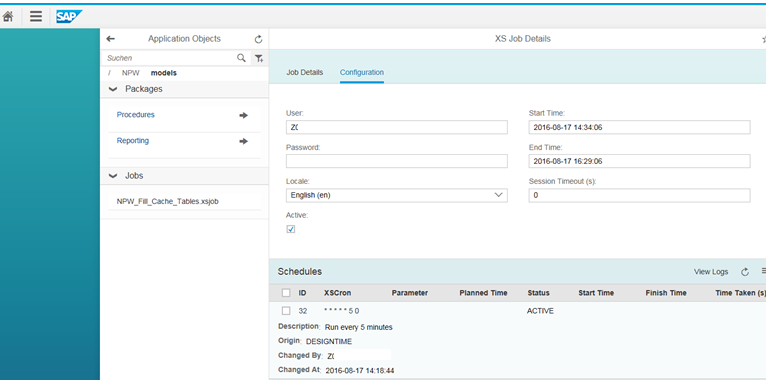
Task: Collapse the Jobs section
Action: [113, 176]
